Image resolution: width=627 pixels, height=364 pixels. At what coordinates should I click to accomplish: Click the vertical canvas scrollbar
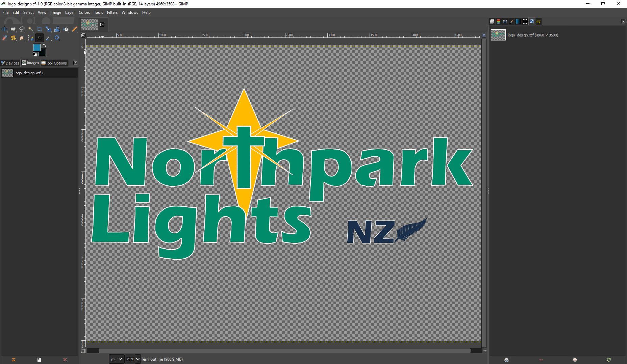tap(484, 193)
